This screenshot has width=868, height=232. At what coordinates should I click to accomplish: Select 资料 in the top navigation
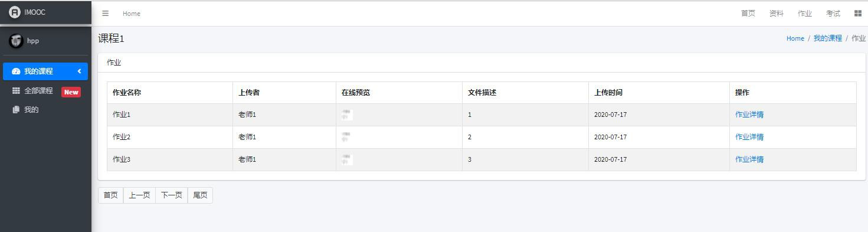(x=777, y=13)
